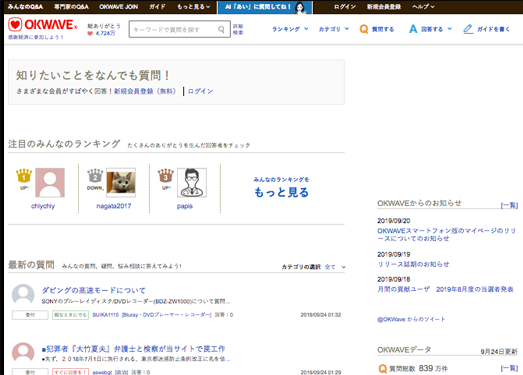Expand もっと見る in top bar
The width and height of the screenshot is (523, 375).
(x=193, y=7)
